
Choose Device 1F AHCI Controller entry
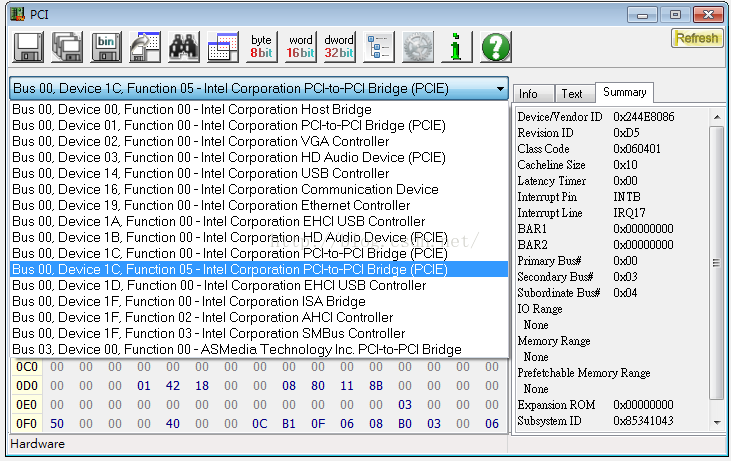(x=259, y=317)
